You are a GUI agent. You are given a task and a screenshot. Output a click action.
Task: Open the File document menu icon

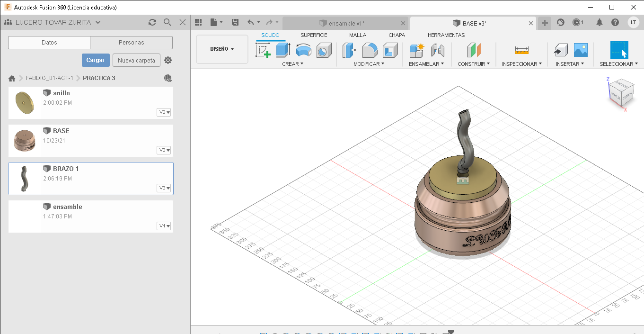pyautogui.click(x=216, y=22)
